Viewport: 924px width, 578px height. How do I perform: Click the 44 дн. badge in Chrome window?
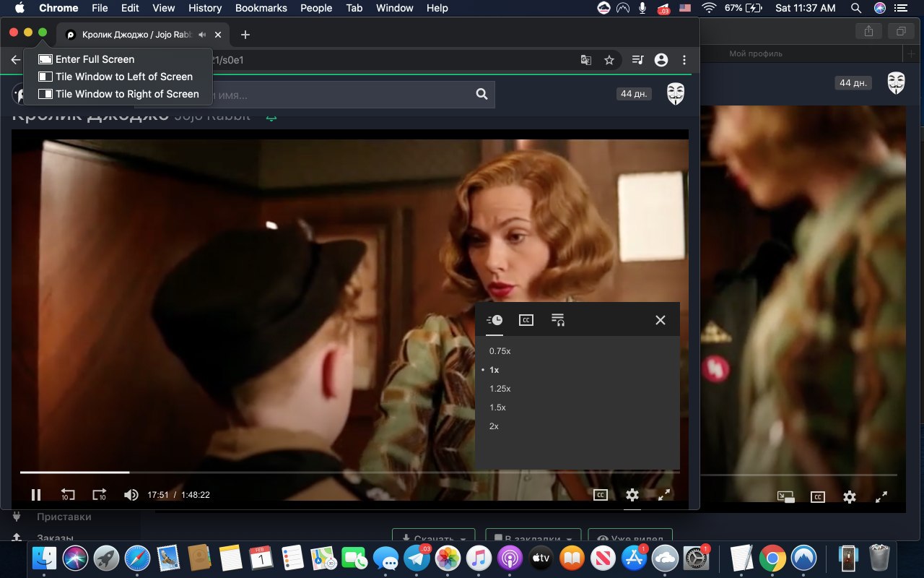tap(635, 94)
